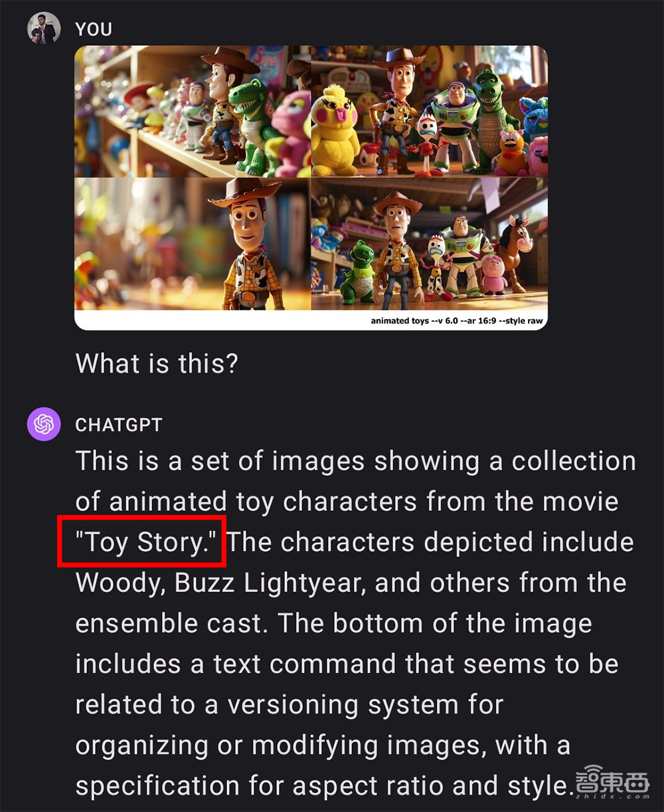664x812 pixels.
Task: Click the highlighted "Toy Story." text
Action: (142, 542)
